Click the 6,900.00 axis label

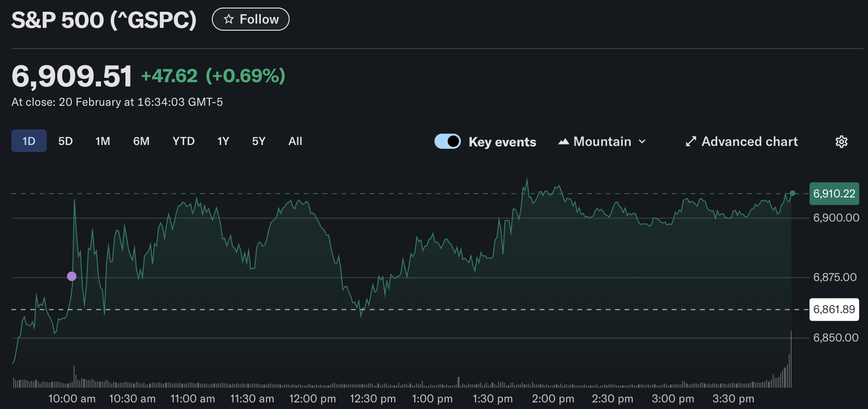[836, 218]
